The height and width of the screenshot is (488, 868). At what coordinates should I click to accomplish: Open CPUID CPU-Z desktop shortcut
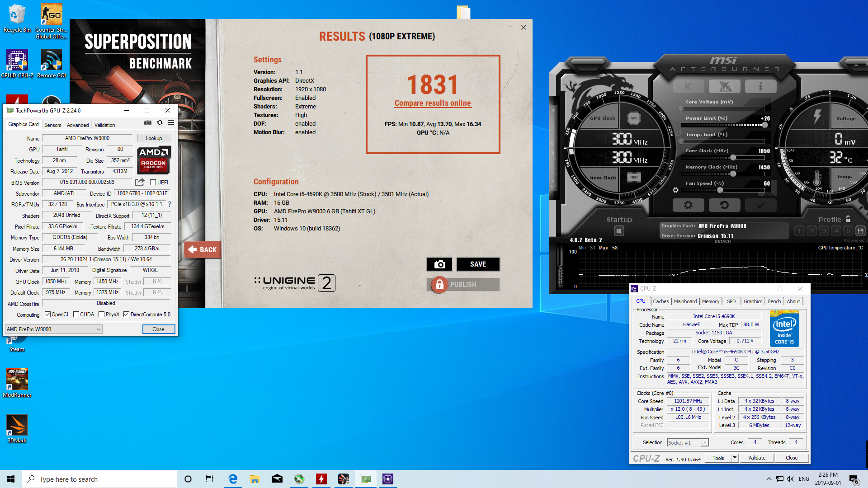[17, 64]
